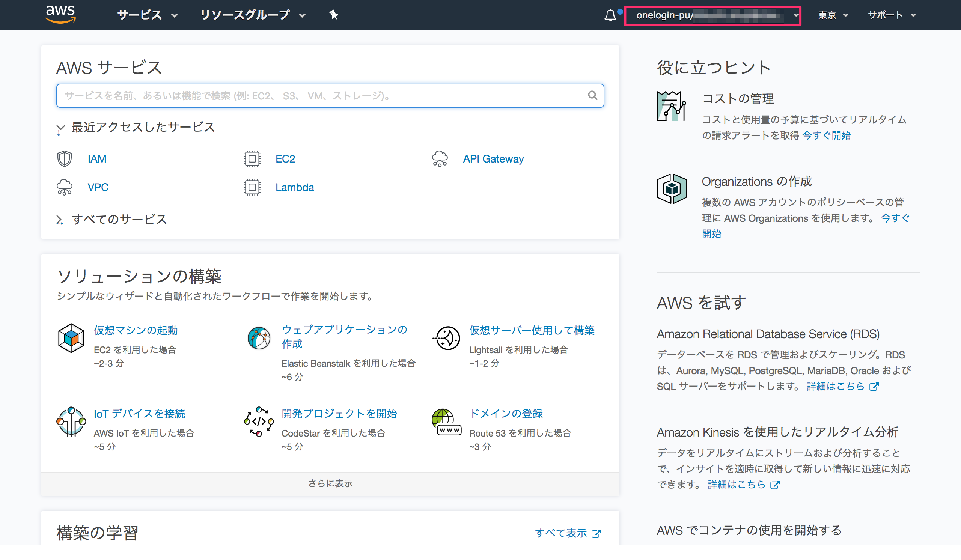The height and width of the screenshot is (560, 961).
Task: Select the IAM shield icon
Action: coord(65,158)
